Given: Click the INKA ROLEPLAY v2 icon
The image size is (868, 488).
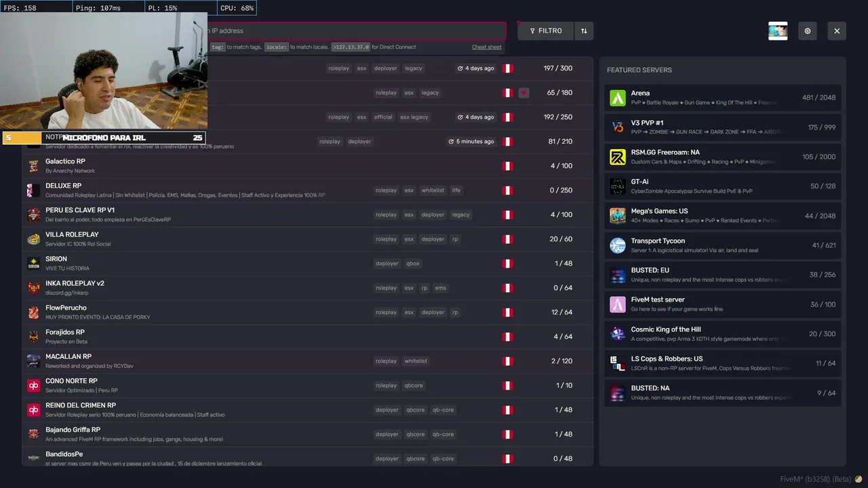Looking at the screenshot, I should (34, 288).
